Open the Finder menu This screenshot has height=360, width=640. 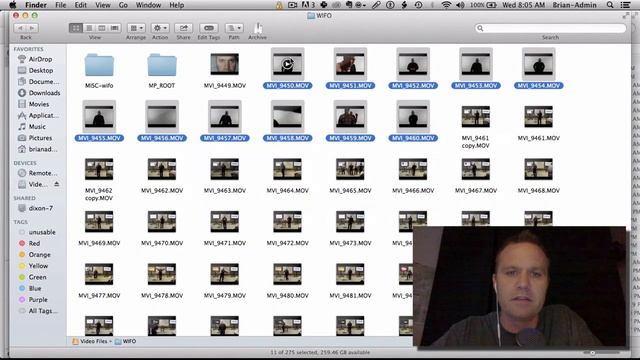36,5
